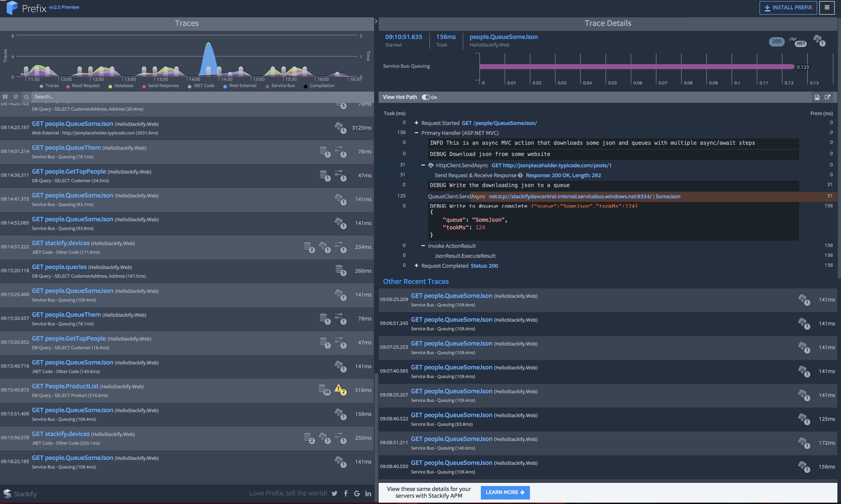Collapse the Invoke ActionResult row

(423, 246)
